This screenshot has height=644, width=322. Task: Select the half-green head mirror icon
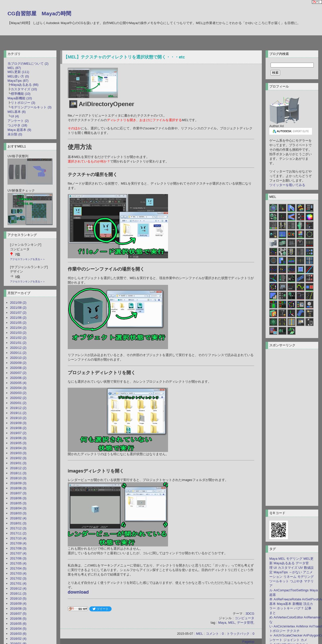click(300, 225)
